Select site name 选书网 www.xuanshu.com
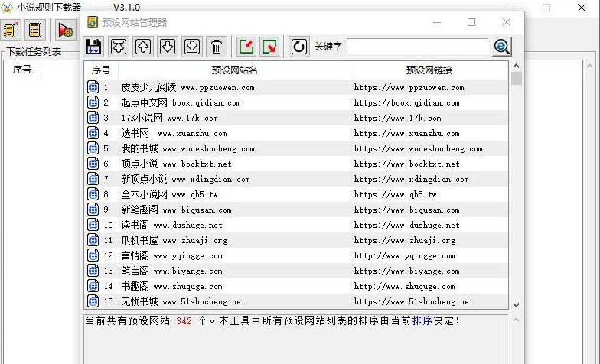Image resolution: width=600 pixels, height=364 pixels. coord(174,133)
